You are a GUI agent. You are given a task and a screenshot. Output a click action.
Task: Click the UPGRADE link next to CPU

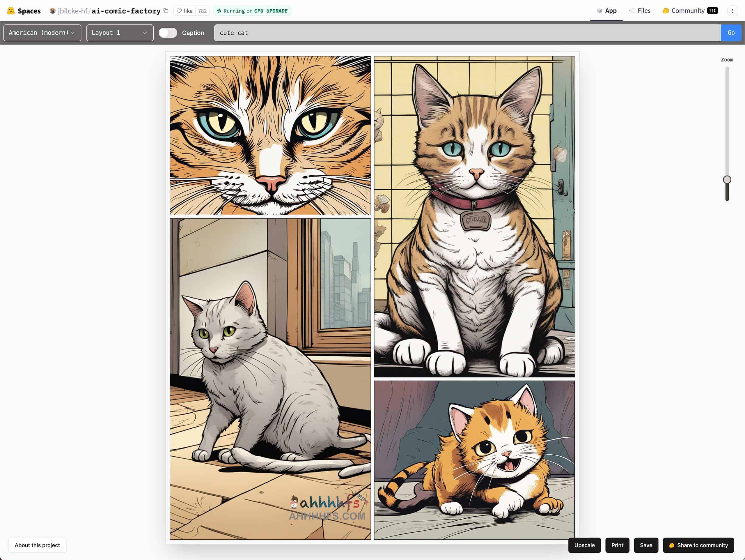click(x=276, y=10)
